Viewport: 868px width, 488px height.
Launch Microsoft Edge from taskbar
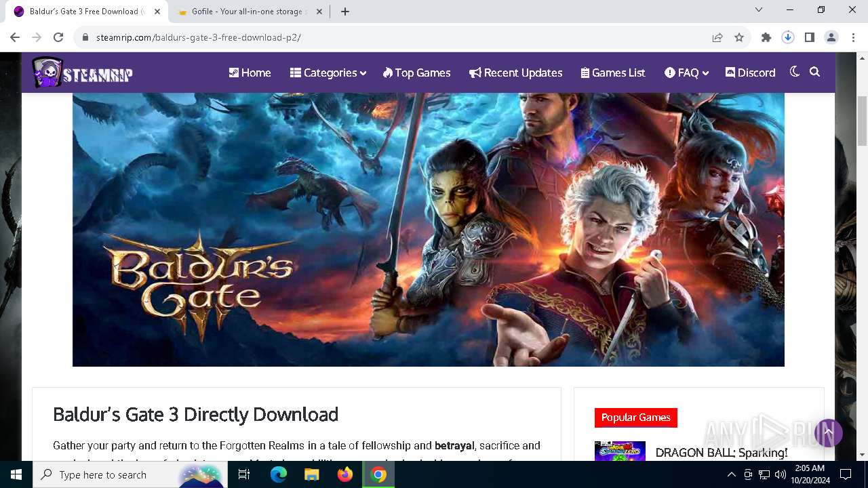(279, 474)
